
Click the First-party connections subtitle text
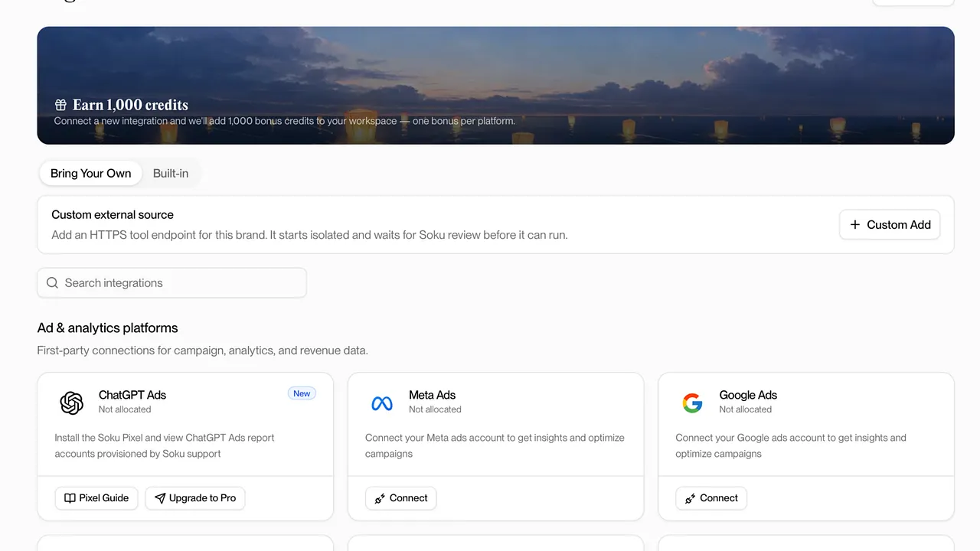coord(202,350)
